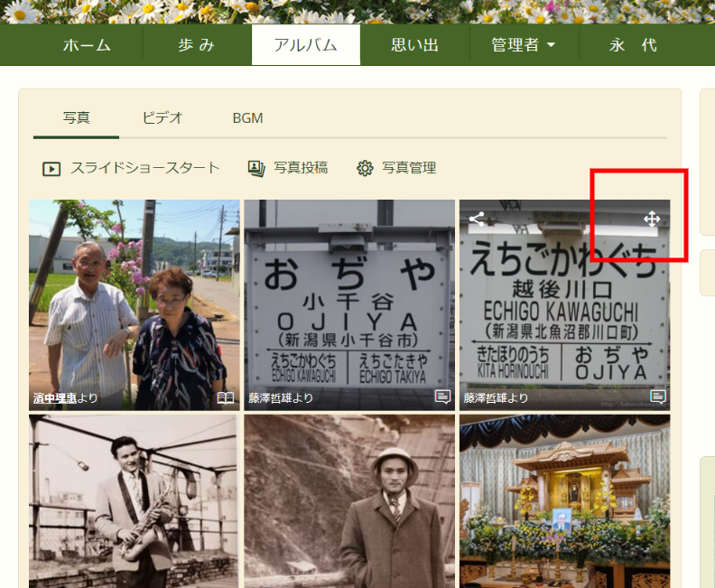The image size is (715, 588).
Task: Expand the 管理者 dropdown menu
Action: point(524,44)
